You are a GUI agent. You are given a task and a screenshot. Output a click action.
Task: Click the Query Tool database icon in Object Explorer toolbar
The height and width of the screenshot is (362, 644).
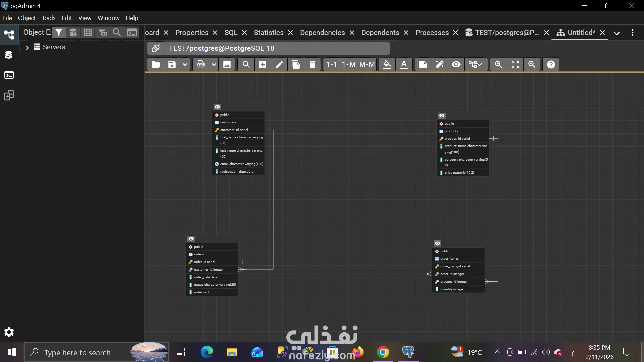(73, 33)
